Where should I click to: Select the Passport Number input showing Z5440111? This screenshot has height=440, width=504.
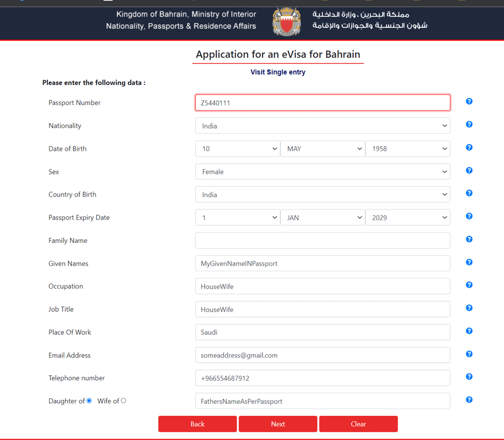click(x=322, y=102)
